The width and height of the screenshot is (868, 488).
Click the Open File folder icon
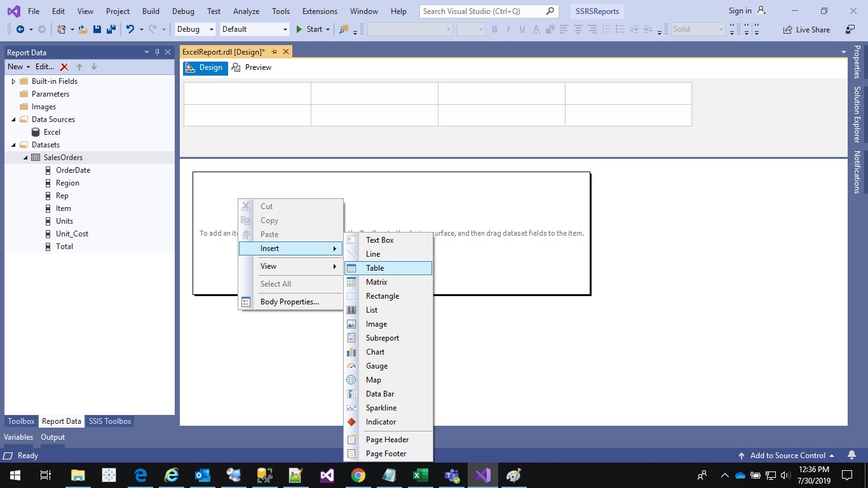pos(83,29)
